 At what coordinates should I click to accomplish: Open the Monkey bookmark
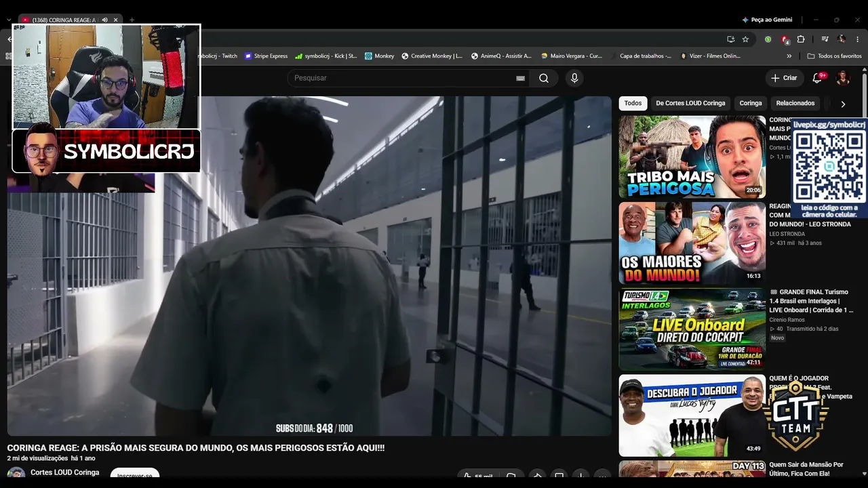coord(379,56)
